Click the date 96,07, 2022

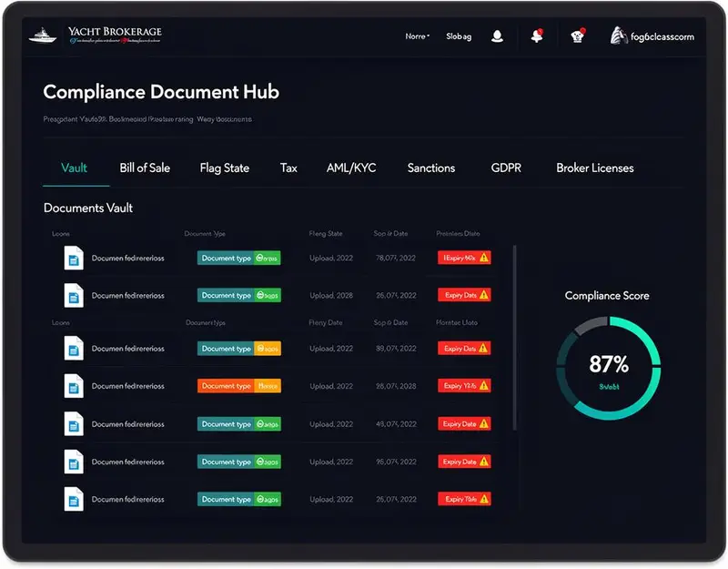[x=396, y=462]
